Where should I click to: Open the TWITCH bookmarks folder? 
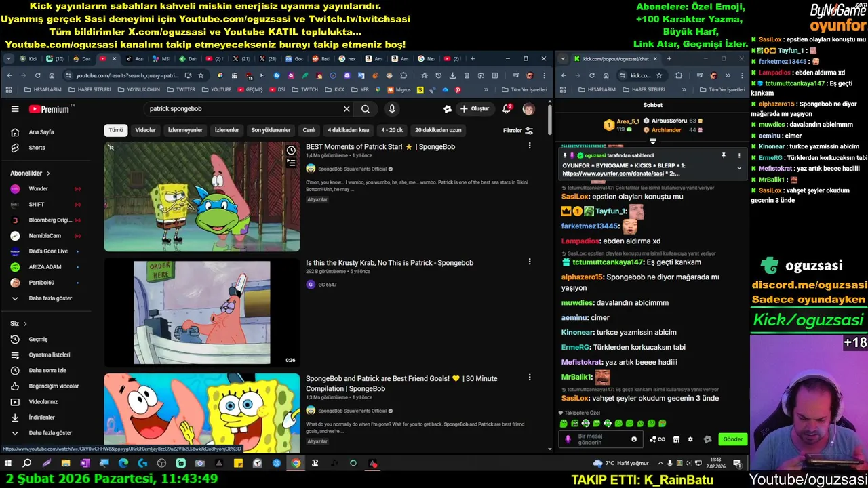(305, 89)
